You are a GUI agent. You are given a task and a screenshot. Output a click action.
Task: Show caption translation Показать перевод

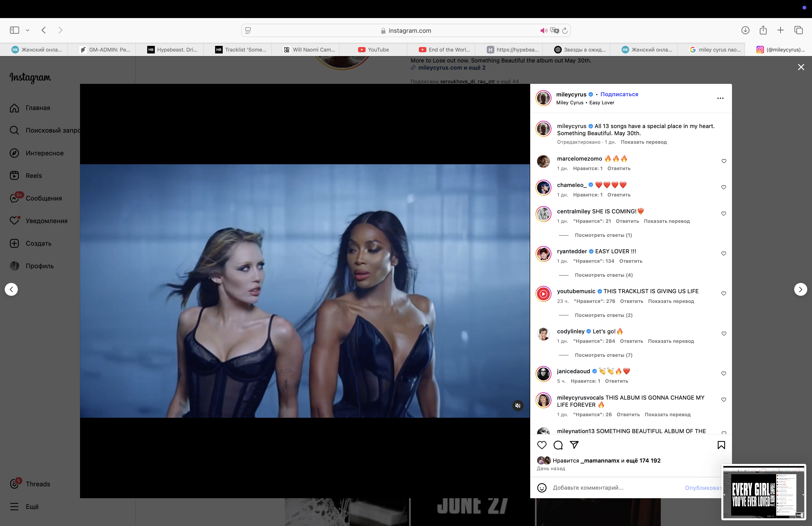(643, 142)
